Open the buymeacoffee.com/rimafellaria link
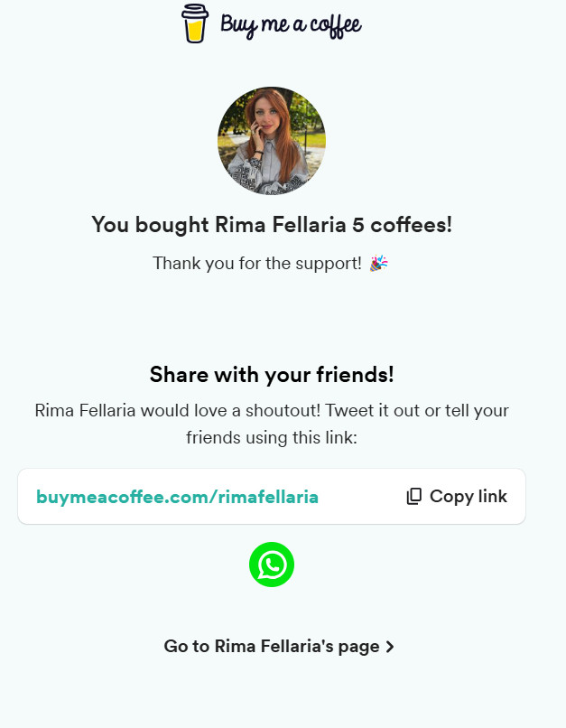Screen dimensions: 566x728 coord(177,497)
